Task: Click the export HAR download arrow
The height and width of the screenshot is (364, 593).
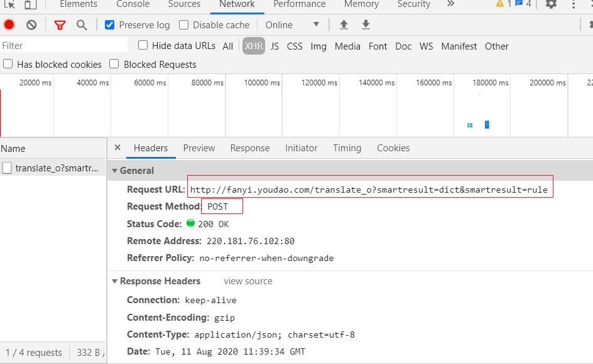Action: pos(366,25)
